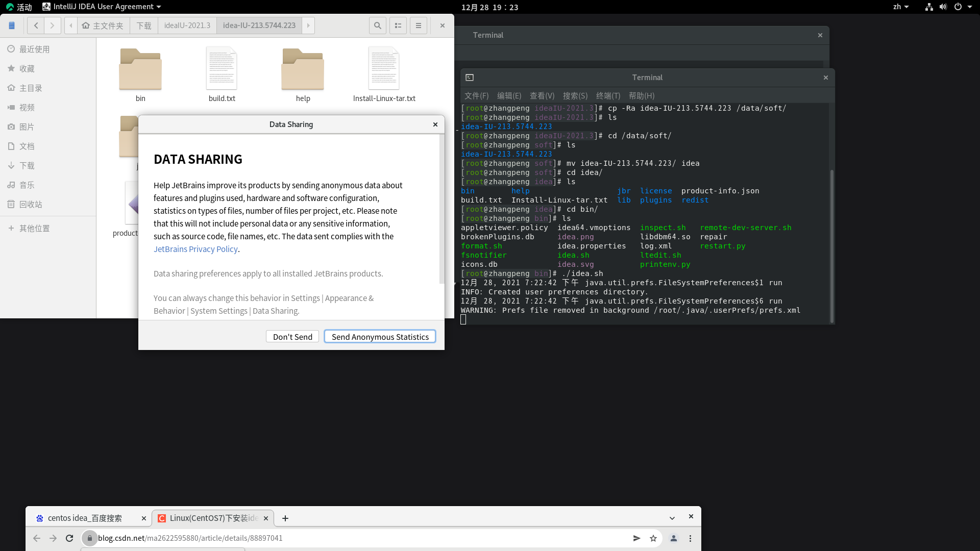Open 文档 in sidebar

coord(48,146)
